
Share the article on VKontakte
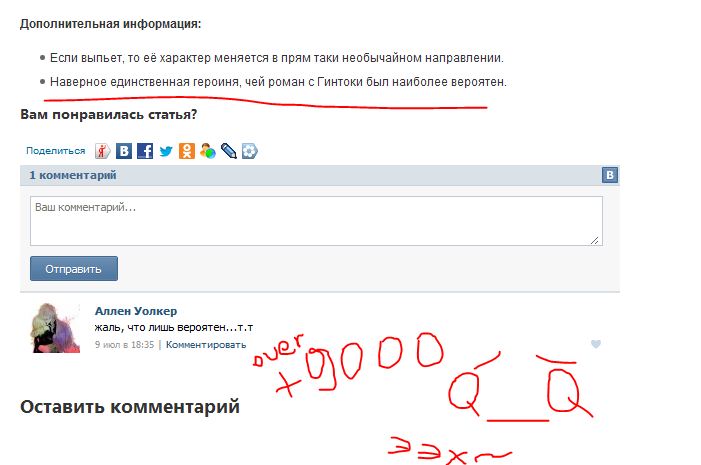[124, 151]
